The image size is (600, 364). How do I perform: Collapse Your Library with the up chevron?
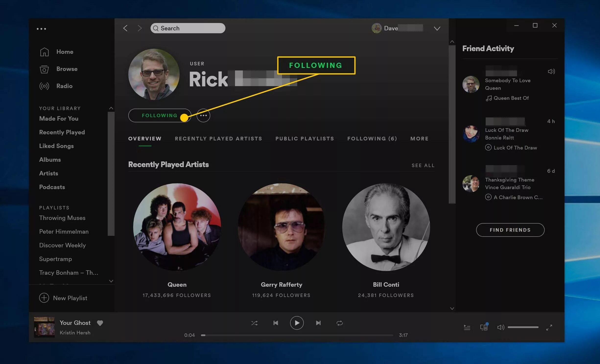[111, 108]
